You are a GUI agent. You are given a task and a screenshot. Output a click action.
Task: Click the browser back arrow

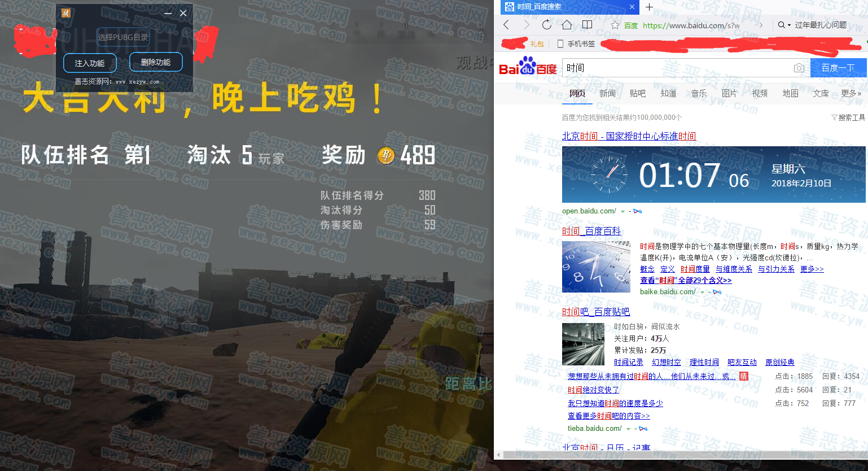[x=506, y=25]
